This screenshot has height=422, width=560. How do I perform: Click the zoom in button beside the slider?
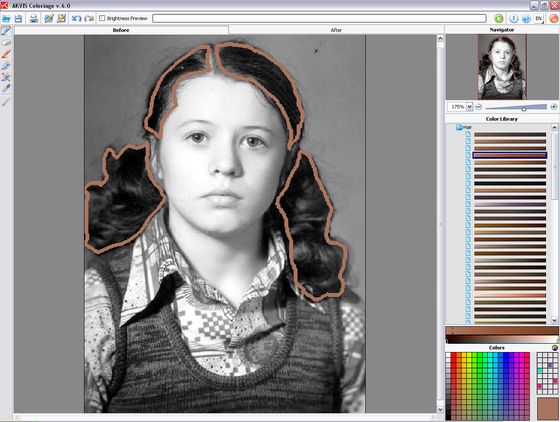554,107
